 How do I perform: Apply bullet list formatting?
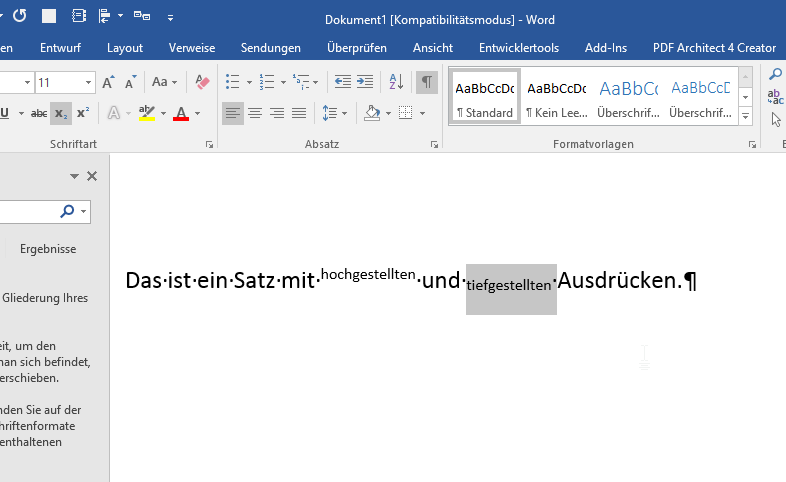pos(232,82)
